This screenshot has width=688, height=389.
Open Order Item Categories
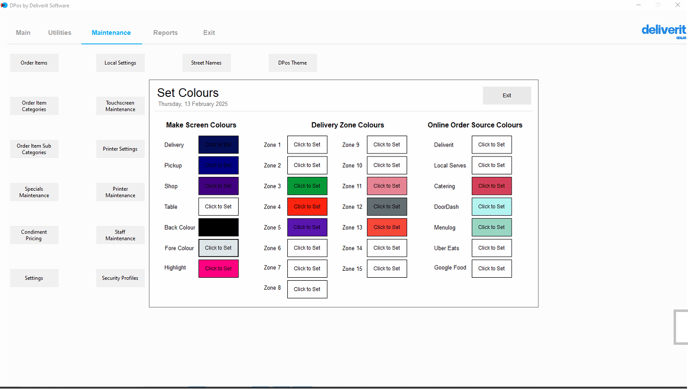point(34,106)
